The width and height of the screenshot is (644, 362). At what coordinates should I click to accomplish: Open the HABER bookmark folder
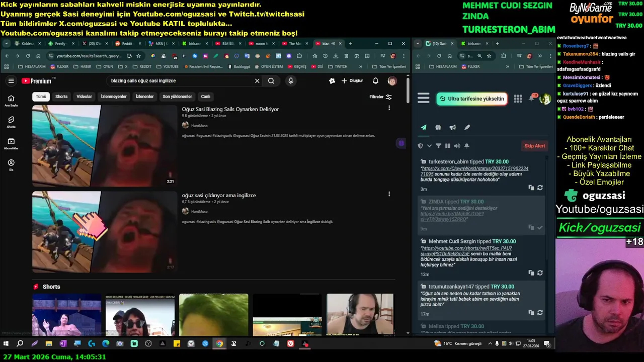click(83, 66)
